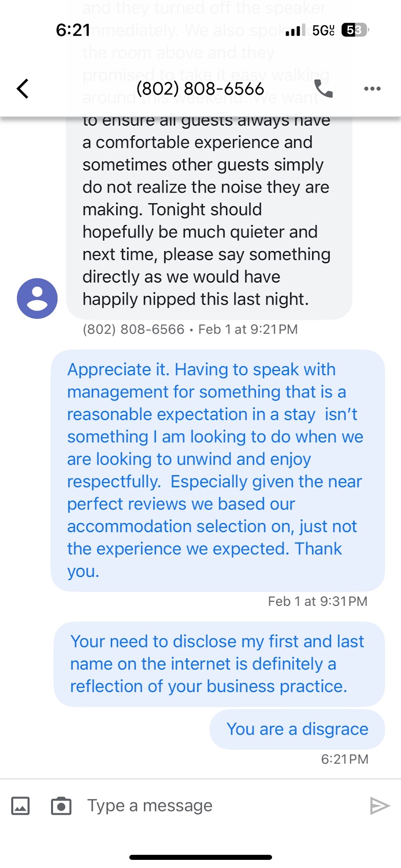This screenshot has width=401, height=868.
Task: Call the number with phone icon
Action: (x=323, y=89)
